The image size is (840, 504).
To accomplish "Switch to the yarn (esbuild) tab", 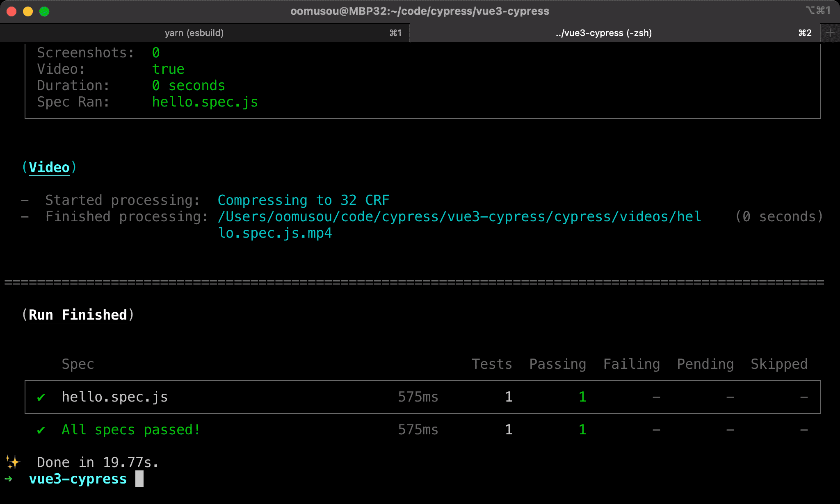I will point(194,33).
